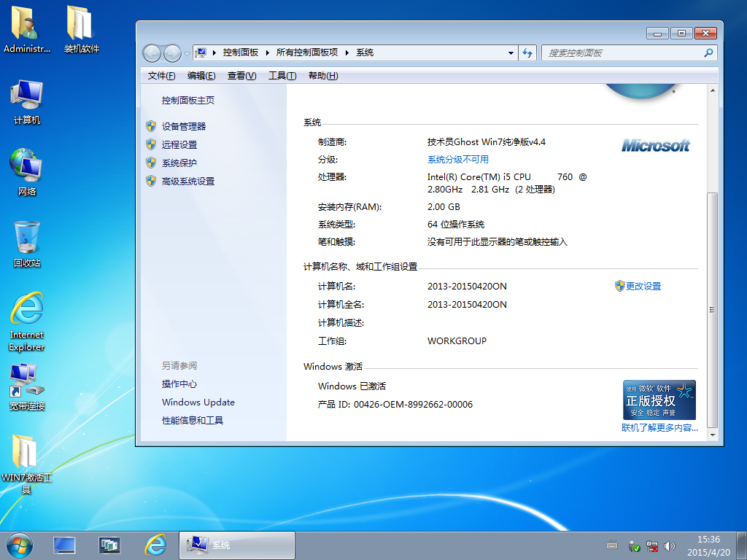Click the search magnifier icon
747x560 pixels.
click(708, 52)
